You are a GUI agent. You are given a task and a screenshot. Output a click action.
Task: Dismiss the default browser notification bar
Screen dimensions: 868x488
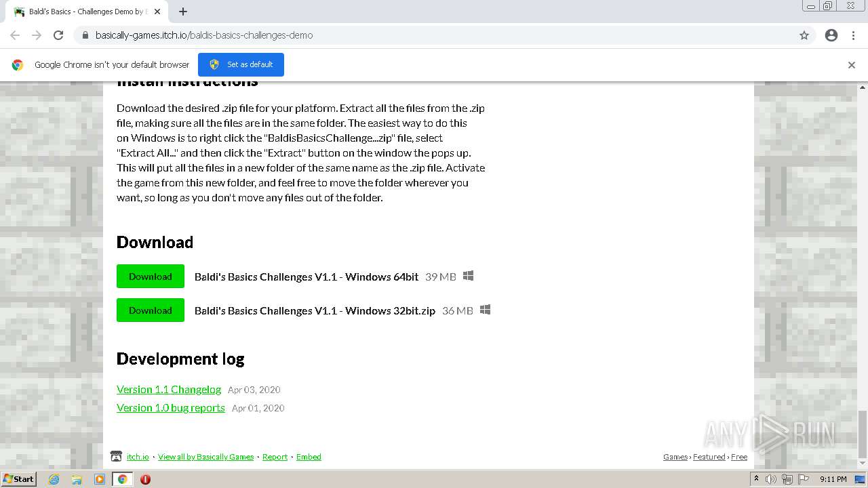[852, 65]
